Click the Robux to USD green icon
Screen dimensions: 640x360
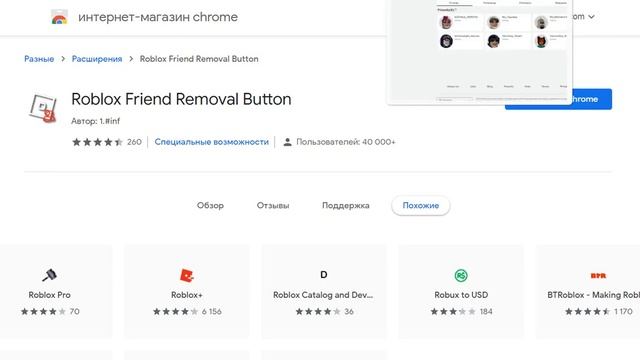coord(461,276)
